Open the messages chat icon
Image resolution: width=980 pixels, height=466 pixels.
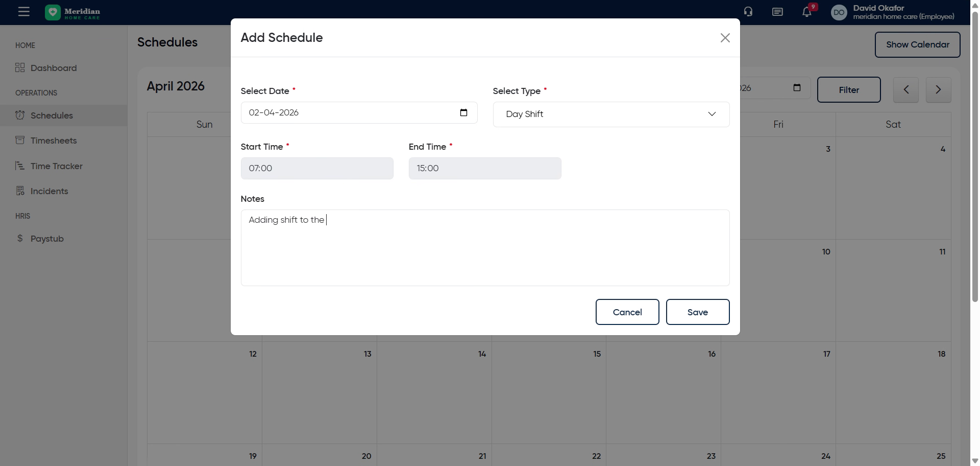pos(777,12)
